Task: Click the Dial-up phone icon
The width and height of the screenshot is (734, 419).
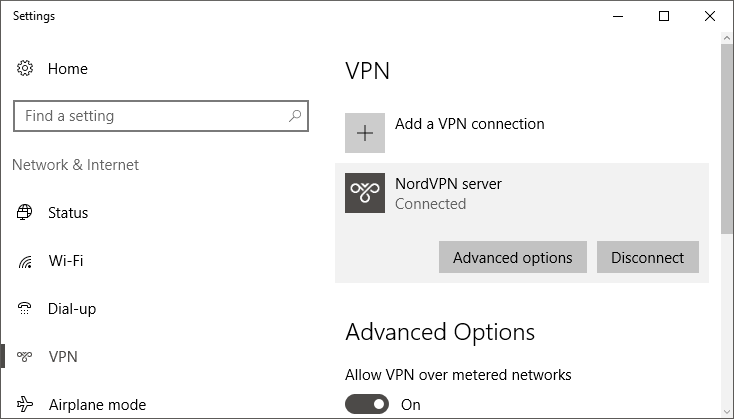Action: [24, 308]
